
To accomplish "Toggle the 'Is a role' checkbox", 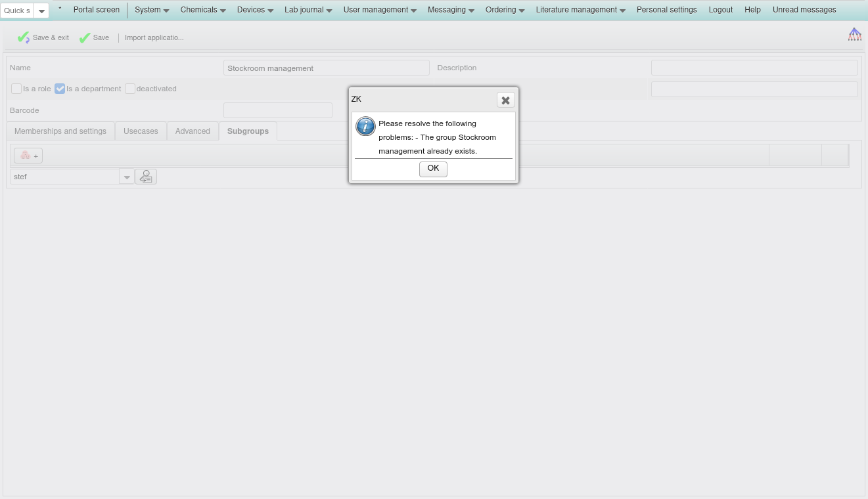I will click(16, 89).
